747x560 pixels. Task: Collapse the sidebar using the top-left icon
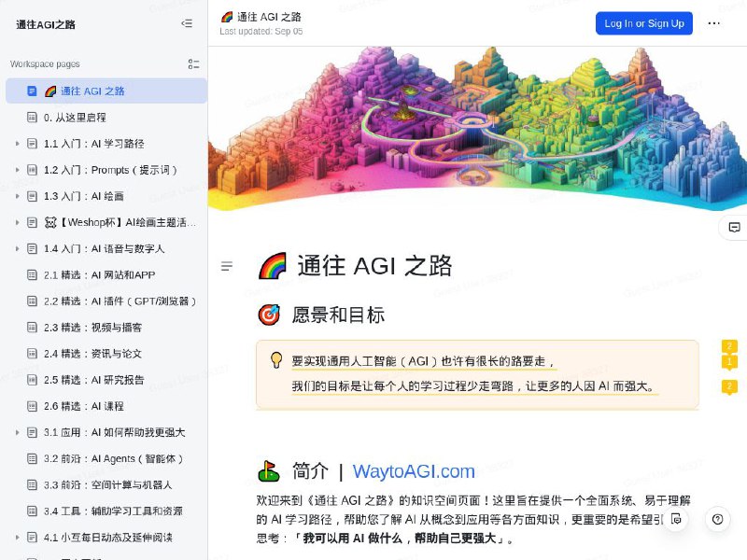tap(185, 25)
